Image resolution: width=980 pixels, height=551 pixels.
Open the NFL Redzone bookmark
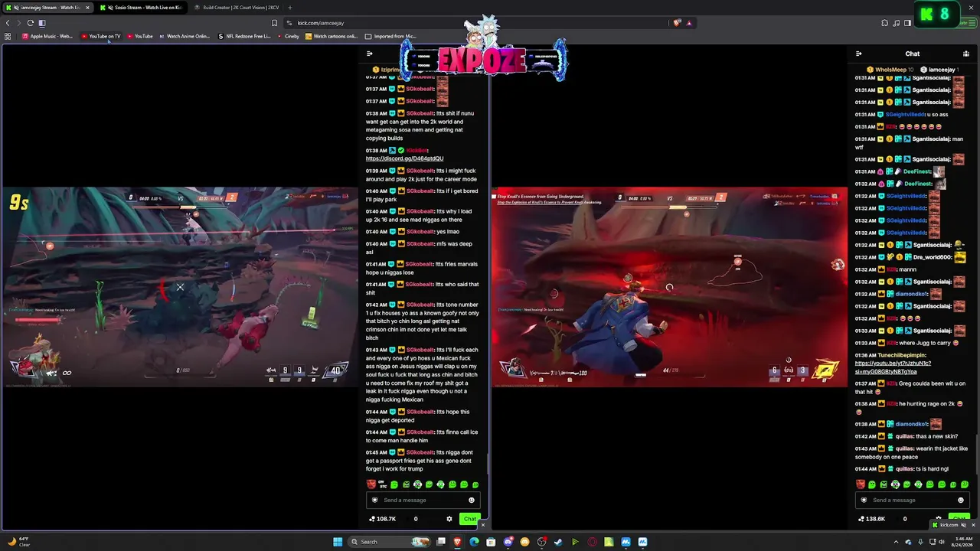click(244, 36)
